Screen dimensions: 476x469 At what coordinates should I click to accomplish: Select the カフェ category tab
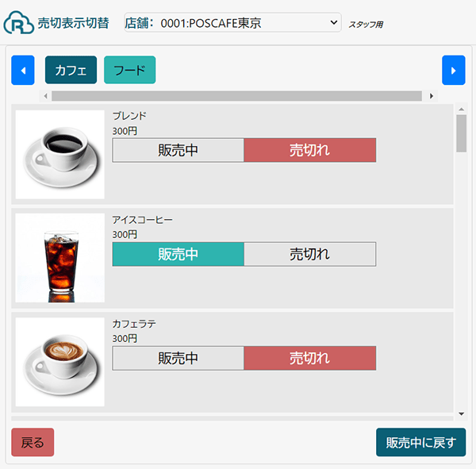point(71,70)
